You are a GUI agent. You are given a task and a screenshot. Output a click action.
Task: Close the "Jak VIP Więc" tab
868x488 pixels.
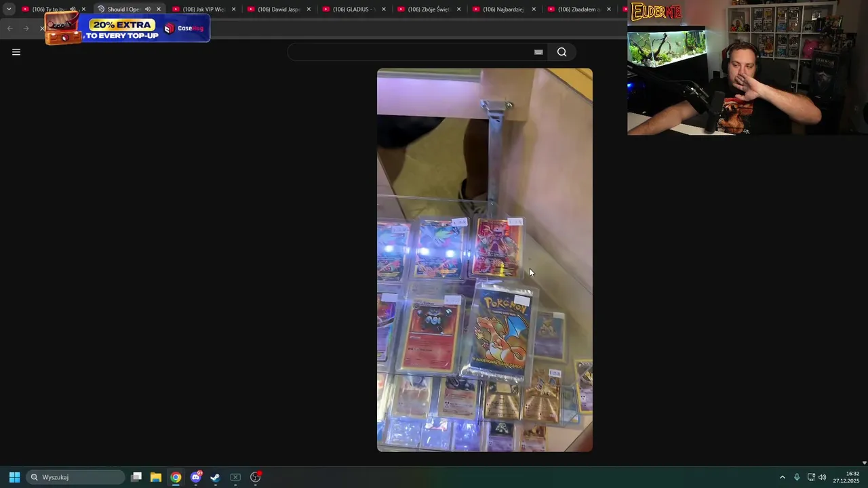pyautogui.click(x=234, y=9)
